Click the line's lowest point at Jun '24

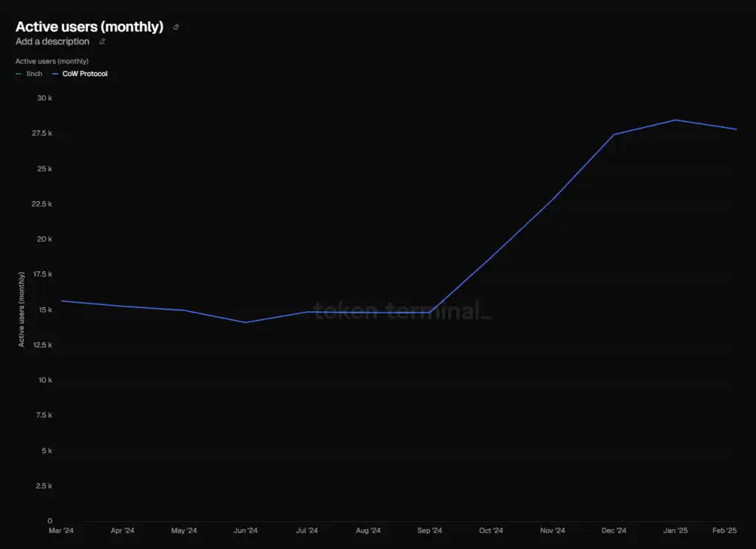(245, 322)
